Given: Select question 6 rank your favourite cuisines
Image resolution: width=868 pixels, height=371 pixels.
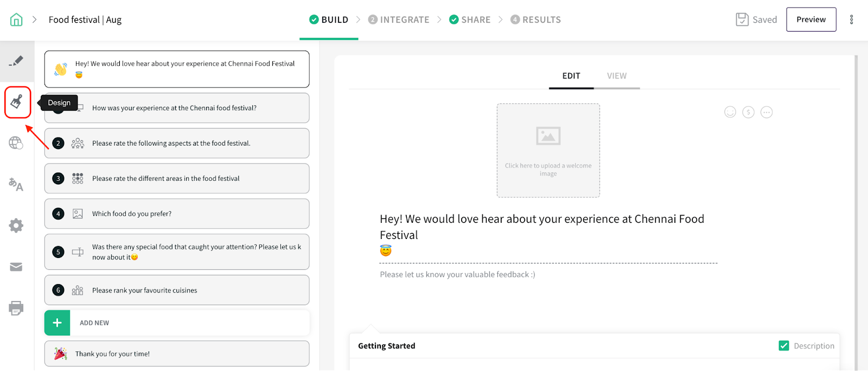Looking at the screenshot, I should [177, 290].
